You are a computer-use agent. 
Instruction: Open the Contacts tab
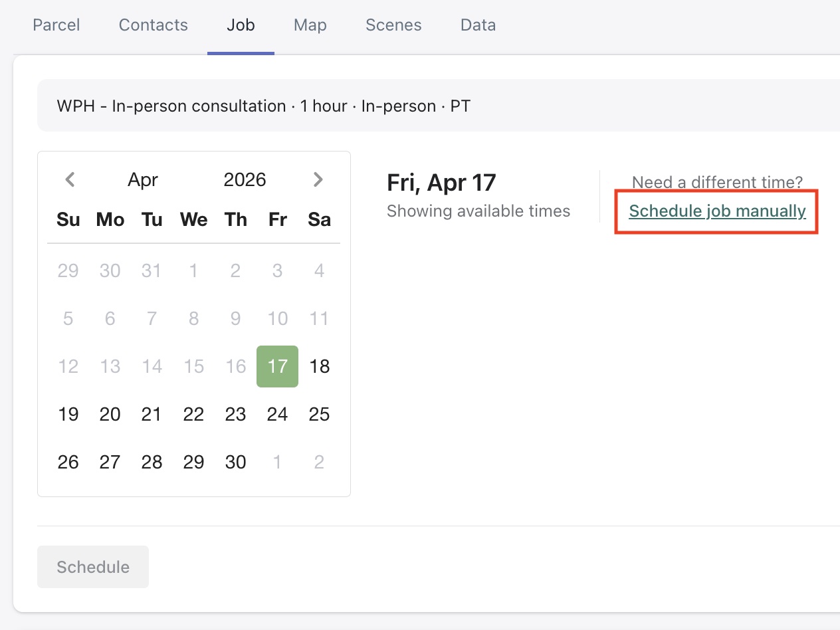154,25
